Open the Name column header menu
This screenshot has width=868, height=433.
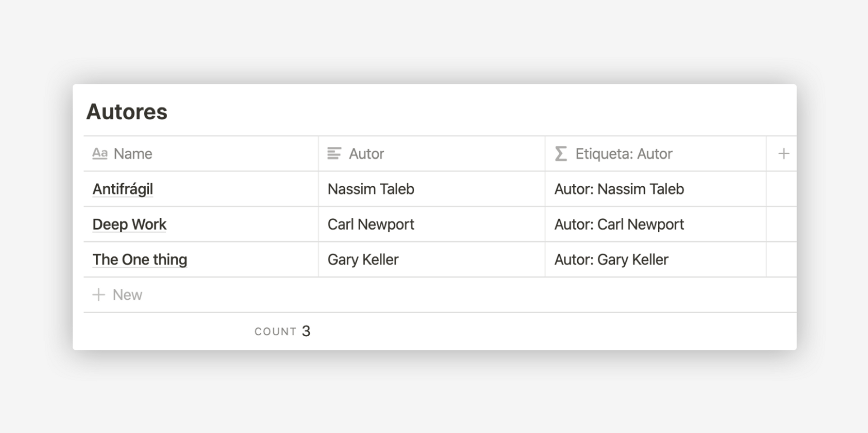point(133,154)
